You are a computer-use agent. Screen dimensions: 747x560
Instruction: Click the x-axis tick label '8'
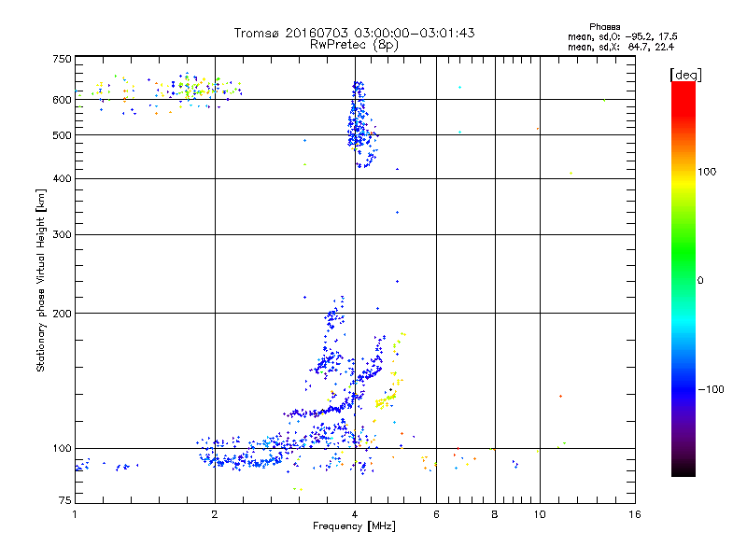tap(495, 514)
